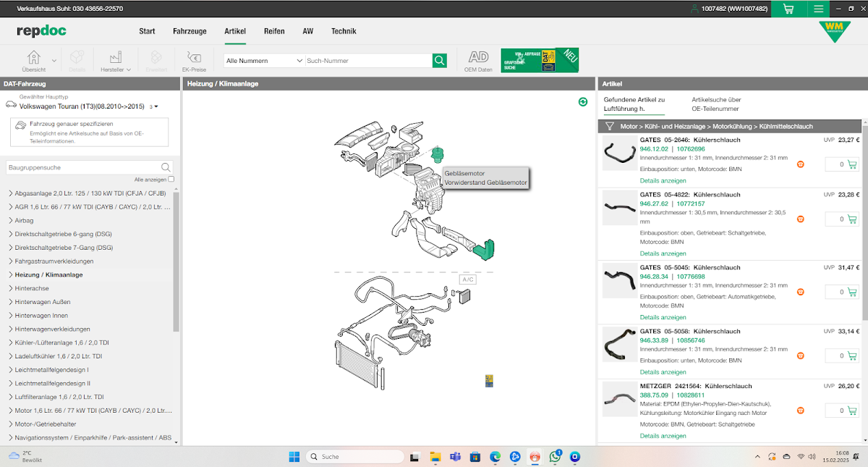Toggle the Alle anzeigen checkbox
Viewport: 868px width, 467px height.
pyautogui.click(x=171, y=179)
